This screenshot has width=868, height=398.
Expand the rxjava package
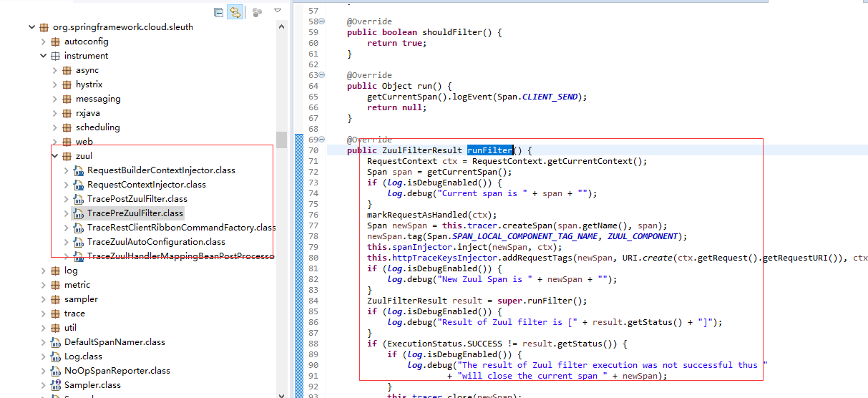(x=54, y=113)
